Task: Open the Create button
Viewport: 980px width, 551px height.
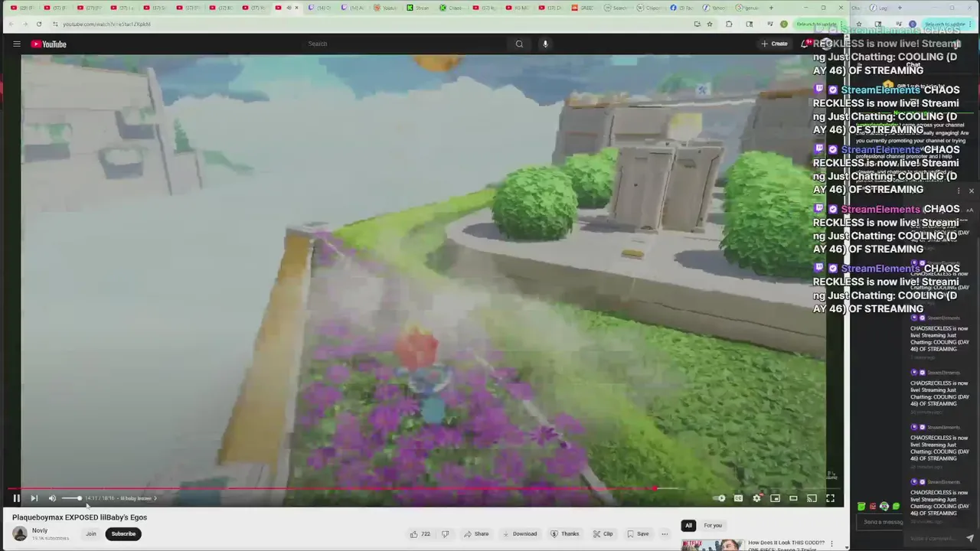Action: tap(774, 44)
